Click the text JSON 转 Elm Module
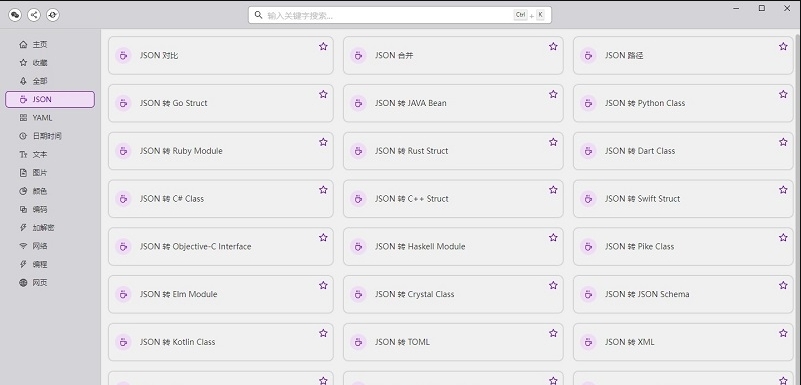The image size is (801, 385). (x=179, y=294)
